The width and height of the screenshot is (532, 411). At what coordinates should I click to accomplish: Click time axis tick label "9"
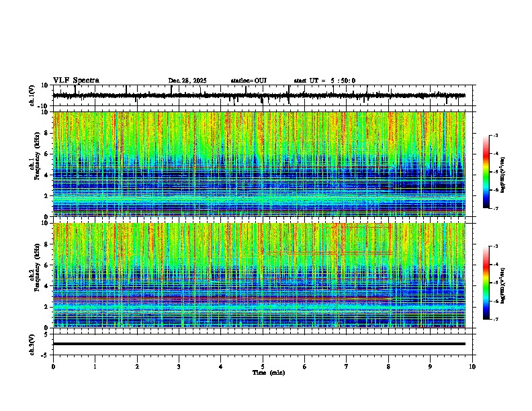point(430,367)
